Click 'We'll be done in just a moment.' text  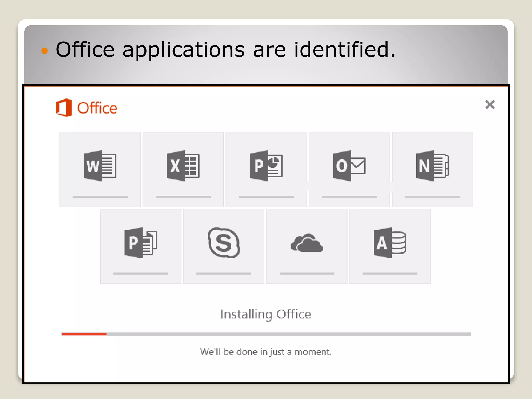tap(266, 352)
